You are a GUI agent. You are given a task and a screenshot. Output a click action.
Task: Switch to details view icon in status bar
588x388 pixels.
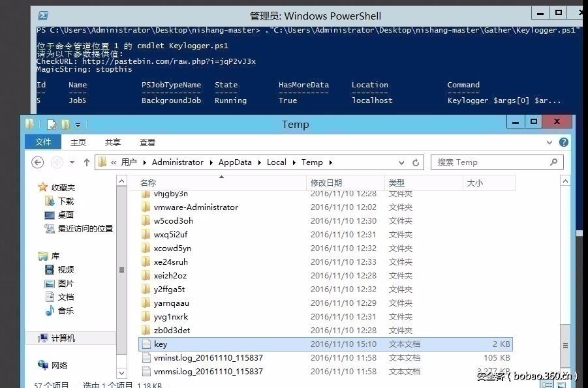(x=547, y=385)
